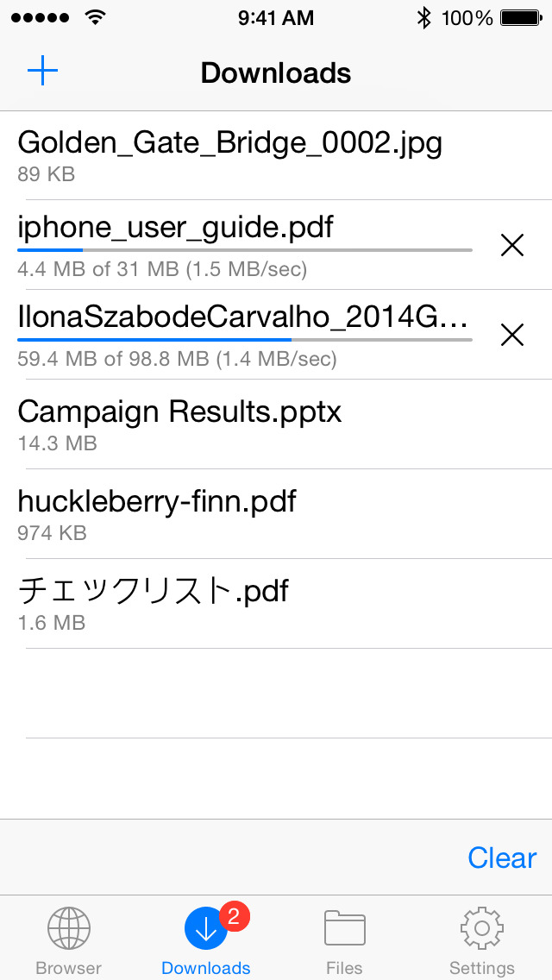Clear the finished downloads list
This screenshot has width=552, height=980.
pyautogui.click(x=502, y=857)
